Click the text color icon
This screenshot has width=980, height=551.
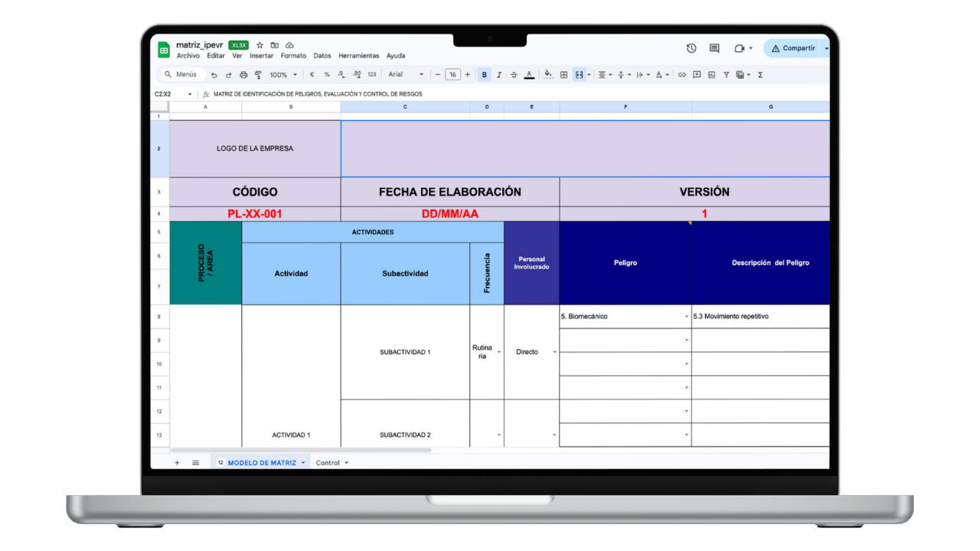(x=529, y=74)
